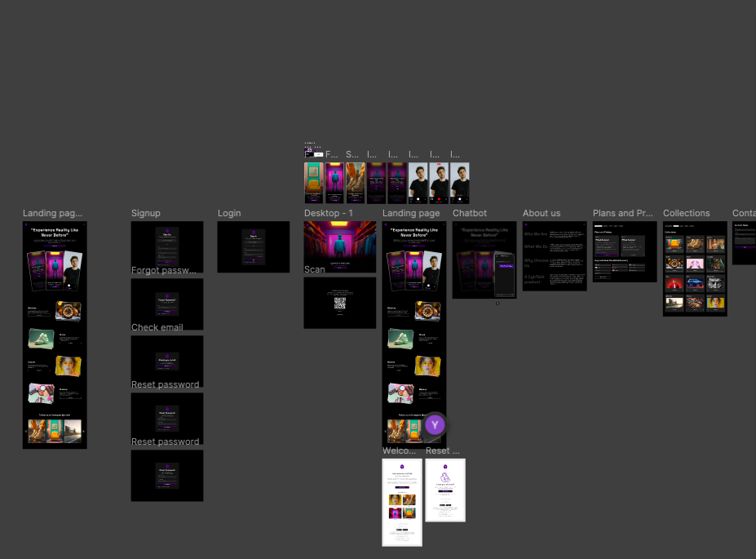Select the Collections frame label
The image size is (756, 559).
click(686, 213)
